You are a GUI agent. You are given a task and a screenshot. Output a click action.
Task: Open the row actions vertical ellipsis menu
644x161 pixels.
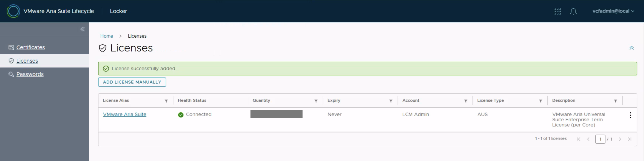click(x=630, y=115)
